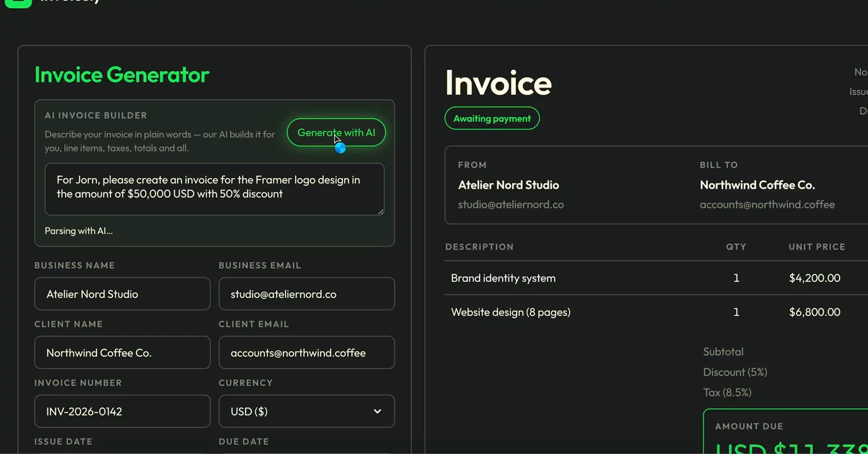This screenshot has width=868, height=454.
Task: Click the accounts@northwind.coffee email in preview
Action: (x=767, y=204)
